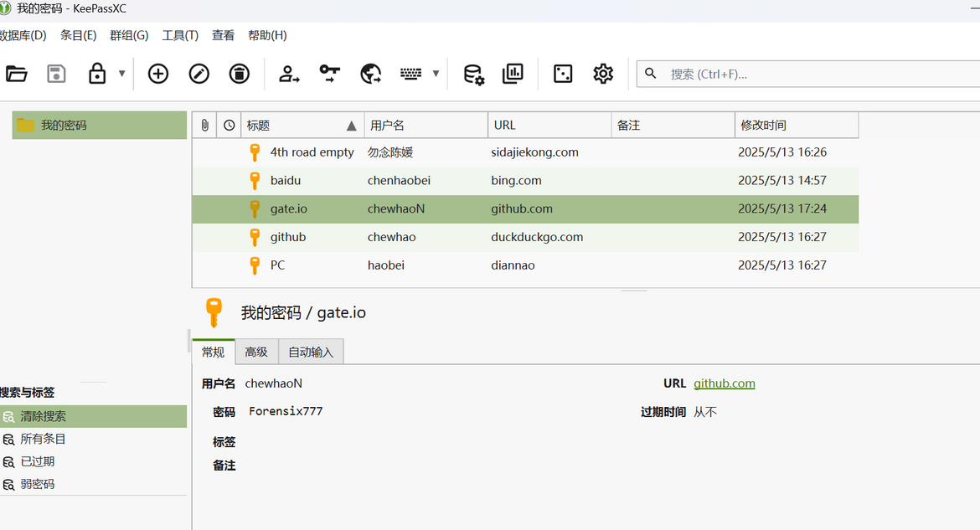Click URL cell sidajiekong.com
This screenshot has width=980, height=530.
534,152
